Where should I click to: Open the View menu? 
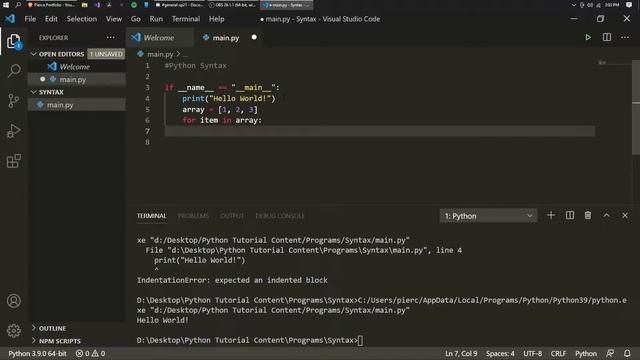114,19
